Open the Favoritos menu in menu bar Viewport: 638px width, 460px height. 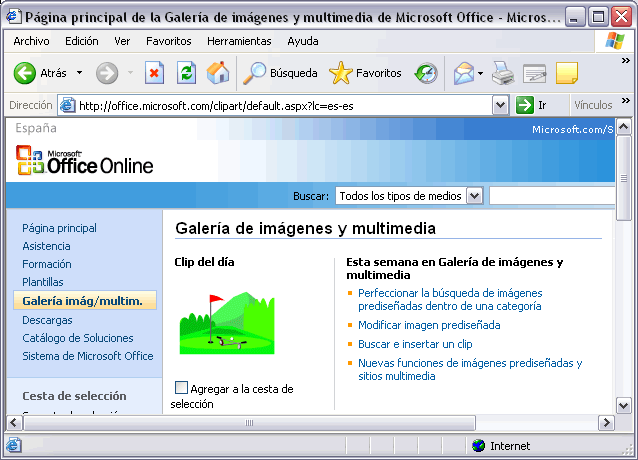[169, 41]
